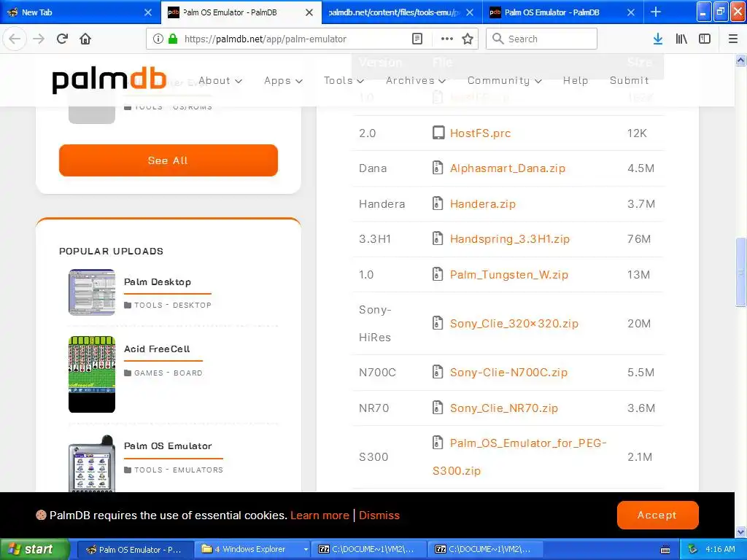The height and width of the screenshot is (560, 747).
Task: Open the Acid FreeCell thumbnail
Action: (92, 374)
